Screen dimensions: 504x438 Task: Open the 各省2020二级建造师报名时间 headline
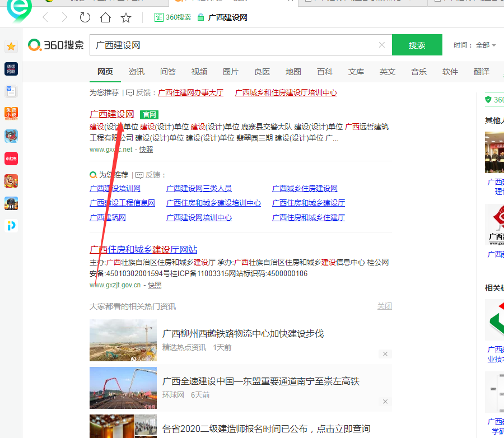[x=267, y=428]
